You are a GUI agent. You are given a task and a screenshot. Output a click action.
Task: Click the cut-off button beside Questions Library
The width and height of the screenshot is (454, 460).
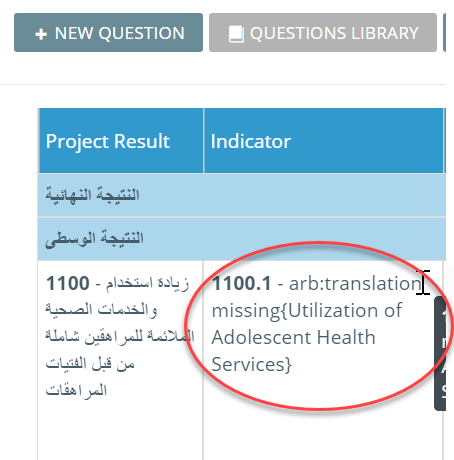point(444,33)
